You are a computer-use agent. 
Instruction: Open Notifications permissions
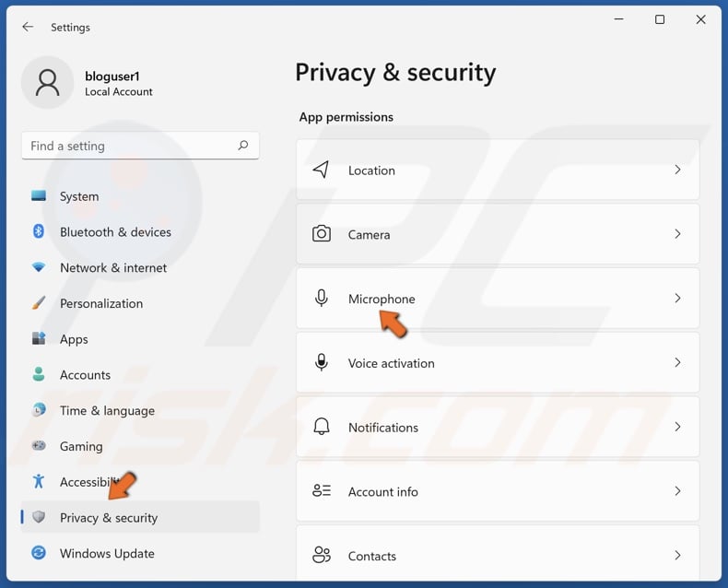click(498, 427)
